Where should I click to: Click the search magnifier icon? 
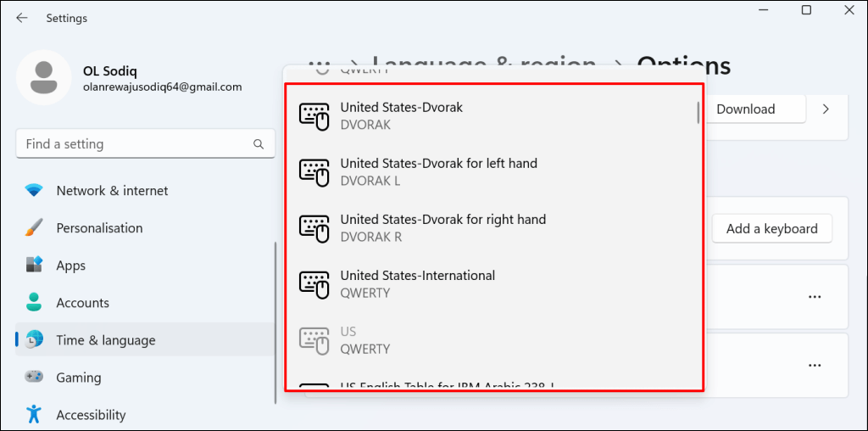pos(259,144)
